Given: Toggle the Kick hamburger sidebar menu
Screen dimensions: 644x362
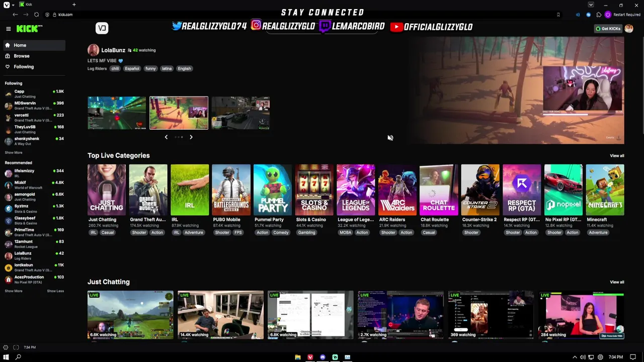Looking at the screenshot, I should 8,29.
